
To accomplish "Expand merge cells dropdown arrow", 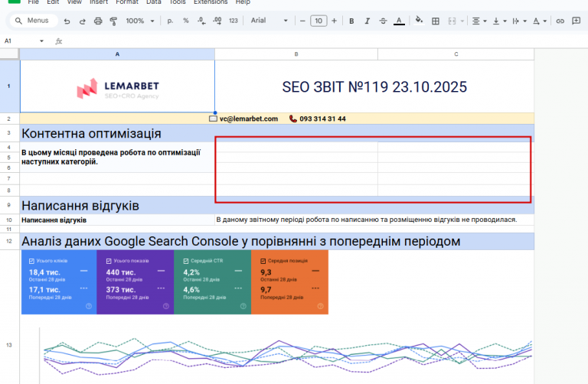I will [462, 21].
